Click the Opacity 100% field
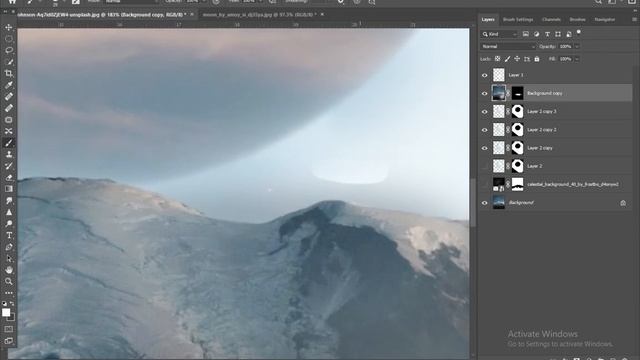 (566, 47)
